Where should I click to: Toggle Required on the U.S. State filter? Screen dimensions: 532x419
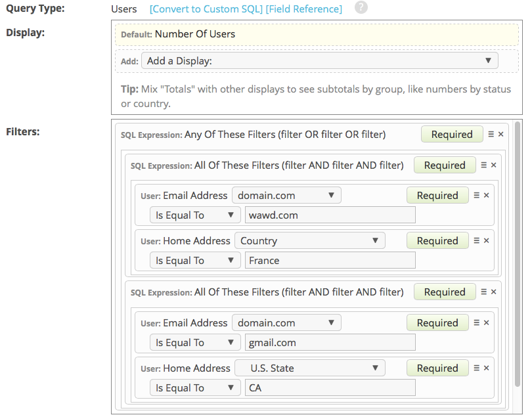[x=437, y=368]
